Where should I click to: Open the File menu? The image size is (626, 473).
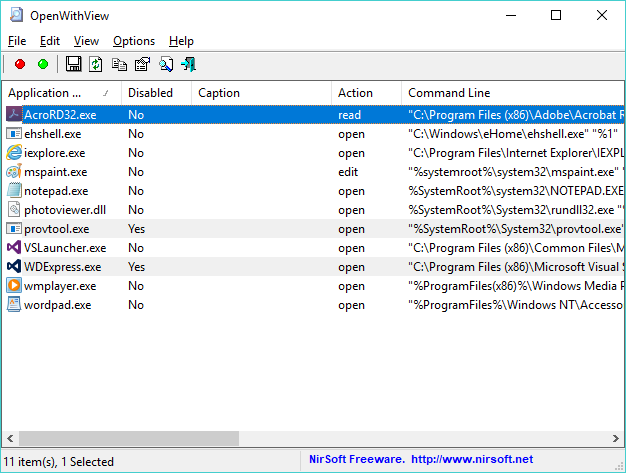pos(17,41)
